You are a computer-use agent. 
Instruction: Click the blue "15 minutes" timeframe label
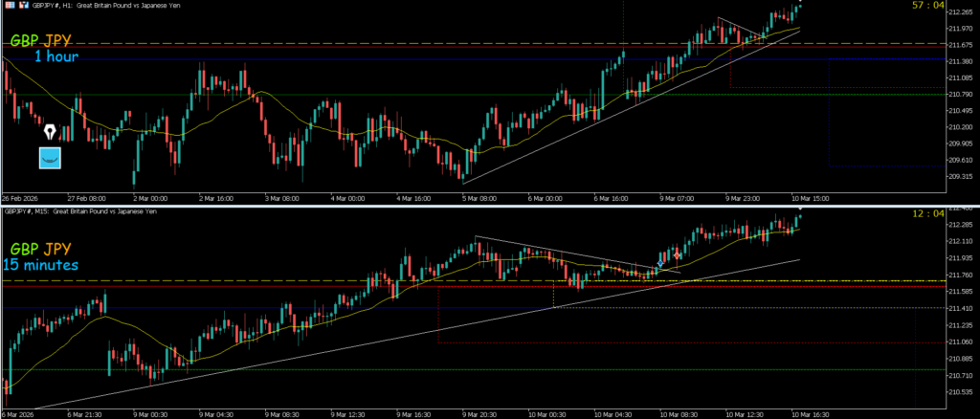(x=40, y=264)
